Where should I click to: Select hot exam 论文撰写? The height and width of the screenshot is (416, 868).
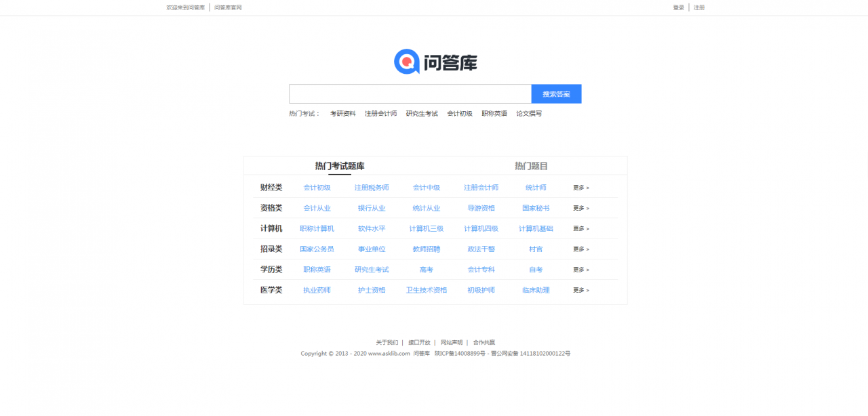529,114
